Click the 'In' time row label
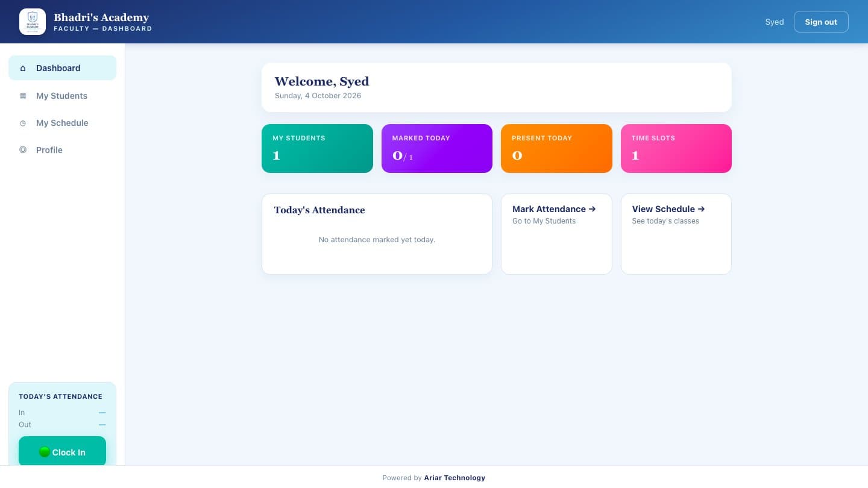 coord(22,413)
